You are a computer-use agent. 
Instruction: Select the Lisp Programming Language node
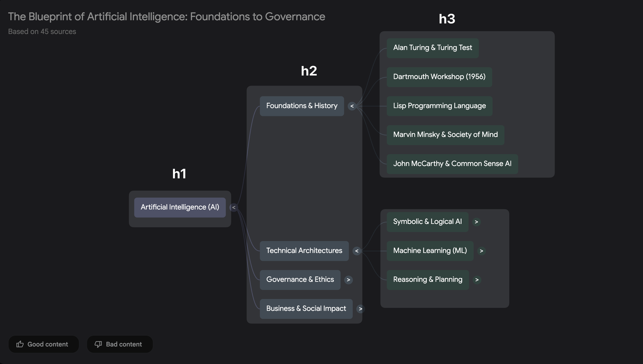pos(439,106)
